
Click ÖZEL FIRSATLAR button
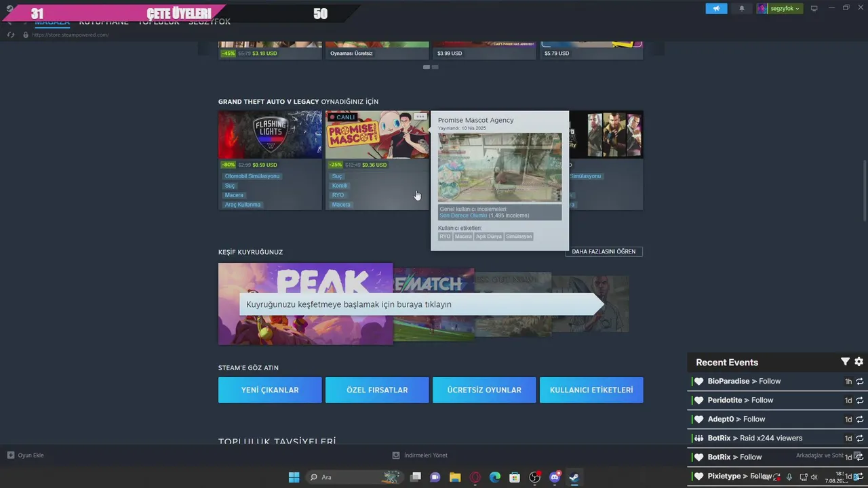point(377,390)
